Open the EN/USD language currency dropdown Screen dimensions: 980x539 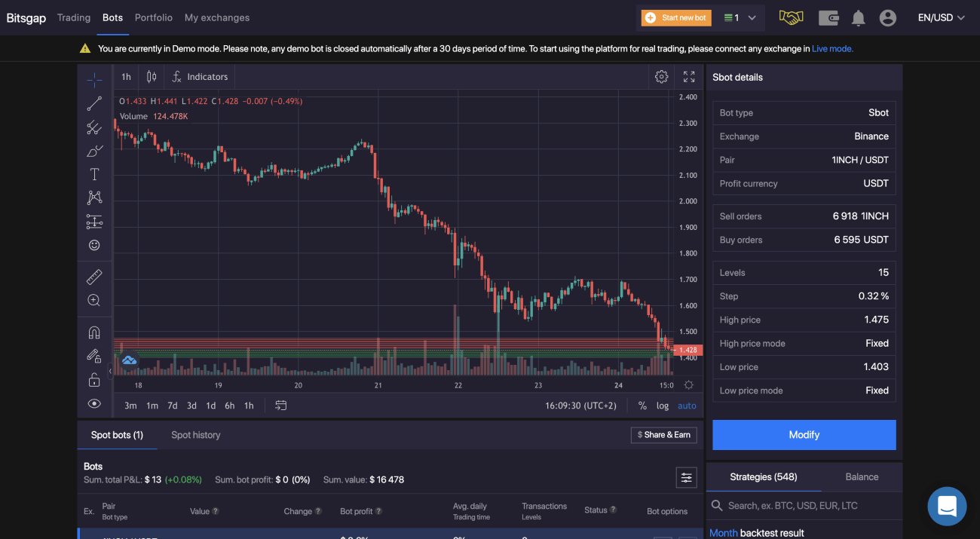click(x=940, y=17)
